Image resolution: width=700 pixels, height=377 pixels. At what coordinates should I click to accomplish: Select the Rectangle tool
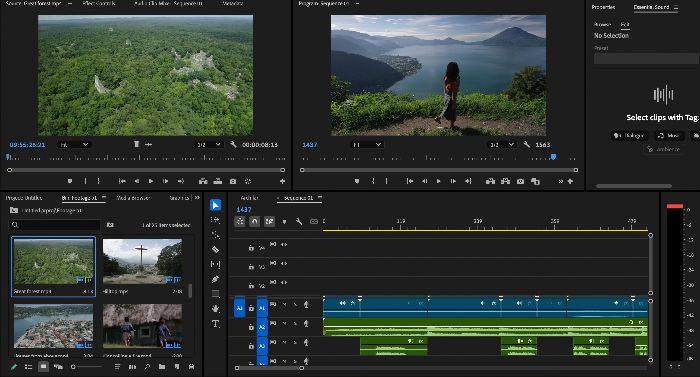[216, 294]
